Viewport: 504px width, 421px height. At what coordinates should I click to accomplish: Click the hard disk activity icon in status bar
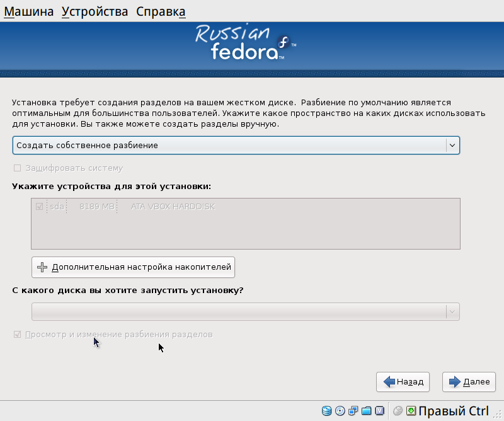tap(326, 411)
